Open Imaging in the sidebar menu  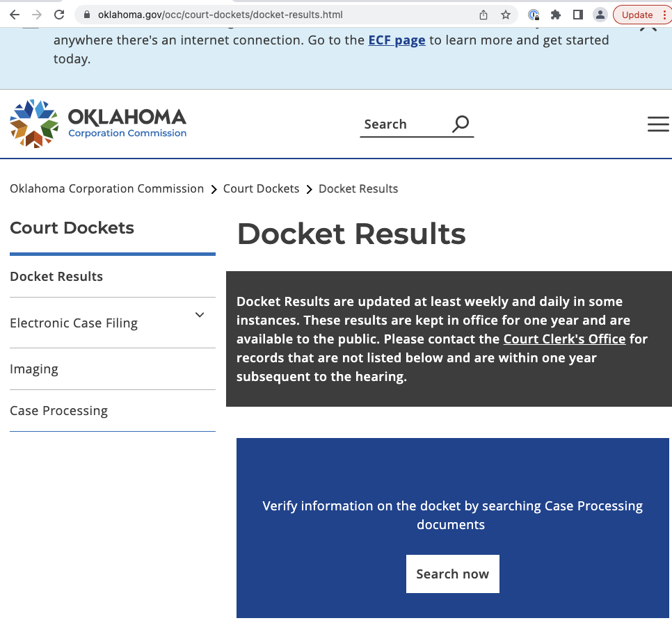(x=34, y=369)
